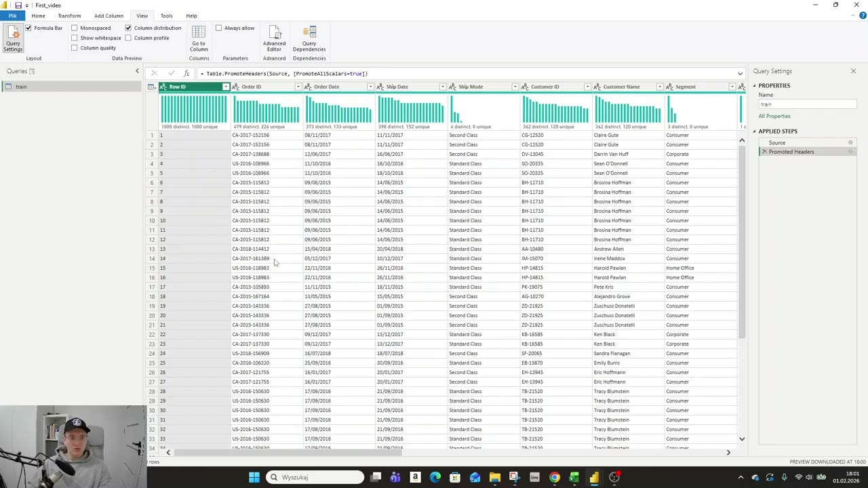Image resolution: width=868 pixels, height=488 pixels.
Task: Close the Query Settings pane
Action: pyautogui.click(x=853, y=71)
